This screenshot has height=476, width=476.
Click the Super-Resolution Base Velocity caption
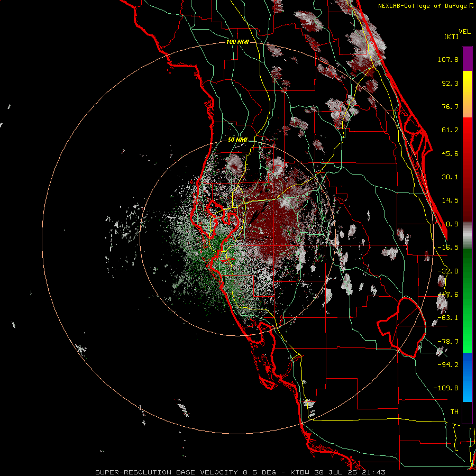pos(241,472)
